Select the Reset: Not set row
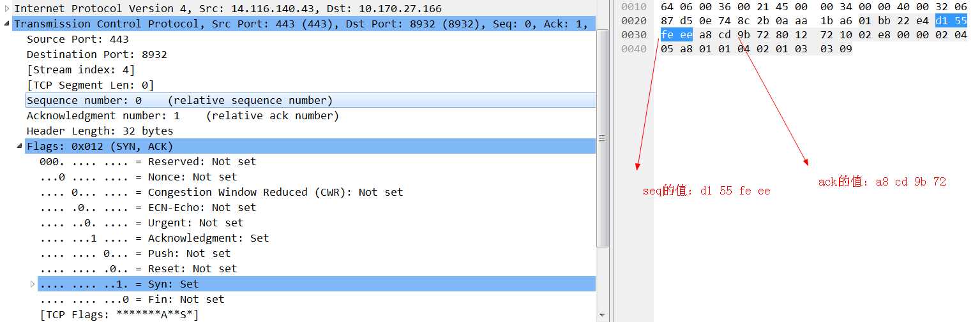Viewport: 980px width, 322px height. coord(317,268)
